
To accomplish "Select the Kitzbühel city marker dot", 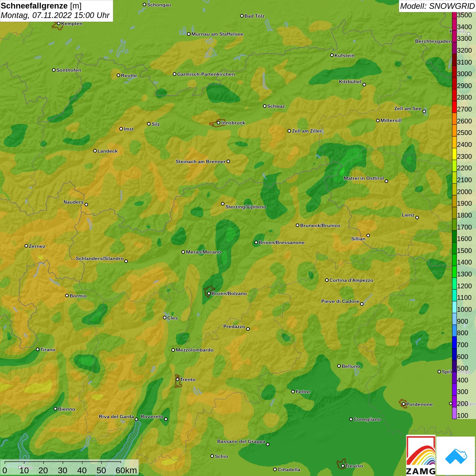I will pyautogui.click(x=364, y=85).
